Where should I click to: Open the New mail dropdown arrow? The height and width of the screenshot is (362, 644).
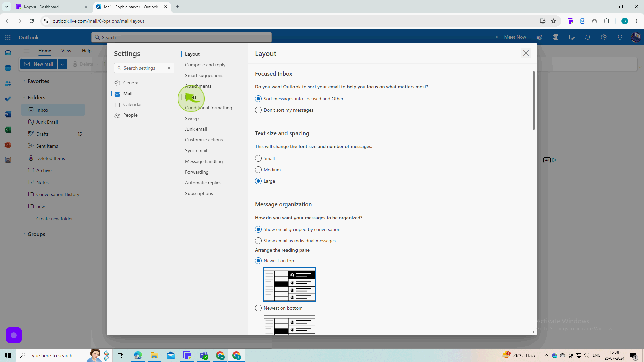(62, 64)
